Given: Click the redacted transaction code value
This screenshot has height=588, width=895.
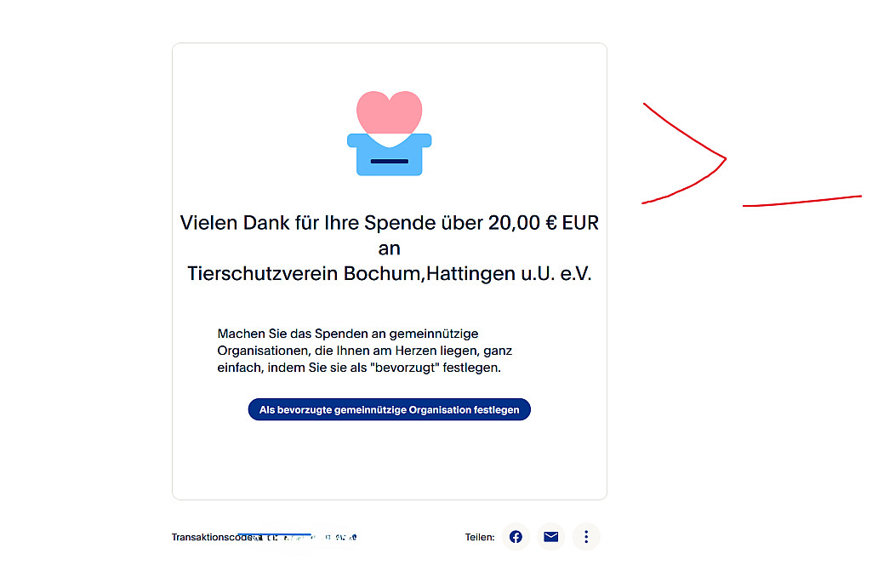Looking at the screenshot, I should click(305, 537).
